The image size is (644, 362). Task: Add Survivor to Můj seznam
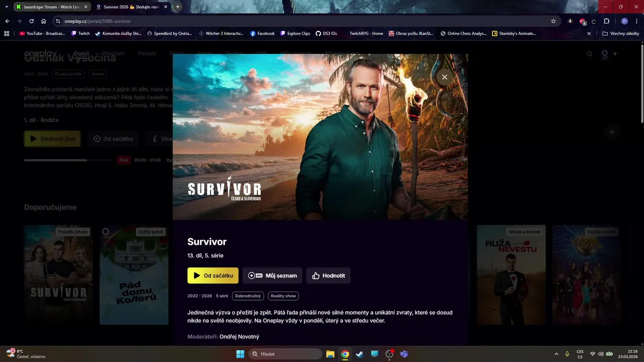point(272,276)
